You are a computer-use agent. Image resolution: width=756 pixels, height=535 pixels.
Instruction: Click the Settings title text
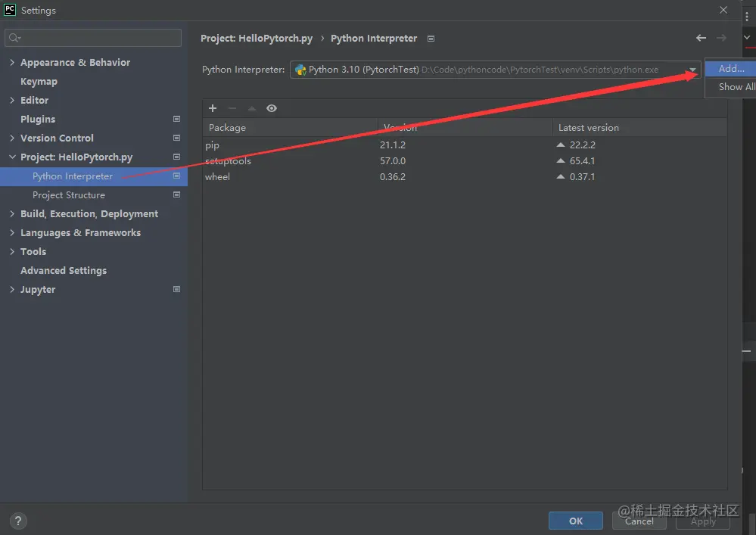coord(39,10)
